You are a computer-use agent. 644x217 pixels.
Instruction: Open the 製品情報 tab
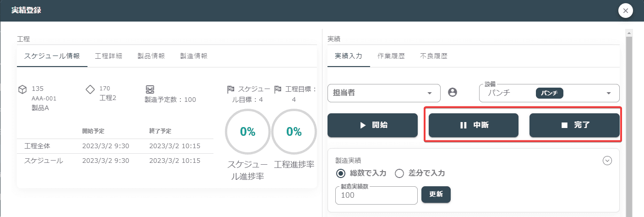(x=151, y=56)
